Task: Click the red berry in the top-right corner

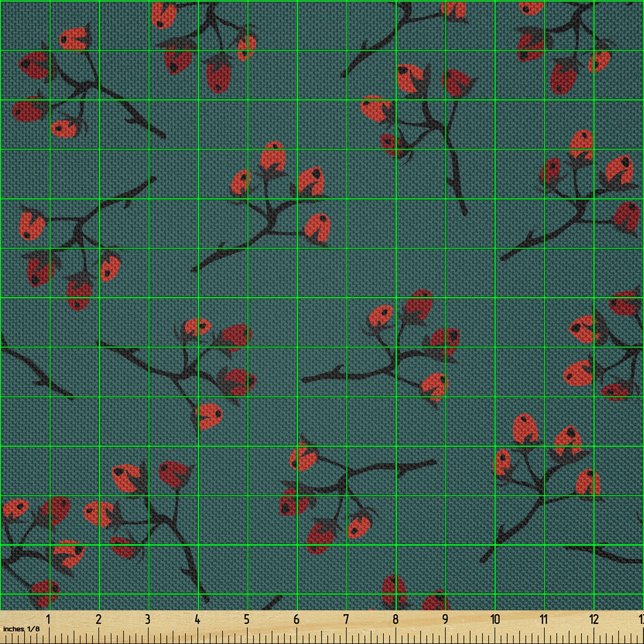Action: coord(532,8)
